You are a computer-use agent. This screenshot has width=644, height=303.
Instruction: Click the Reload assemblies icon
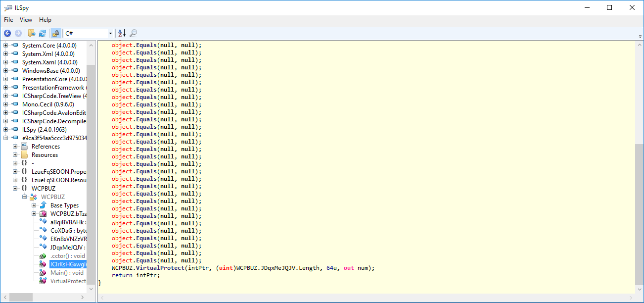(43, 33)
